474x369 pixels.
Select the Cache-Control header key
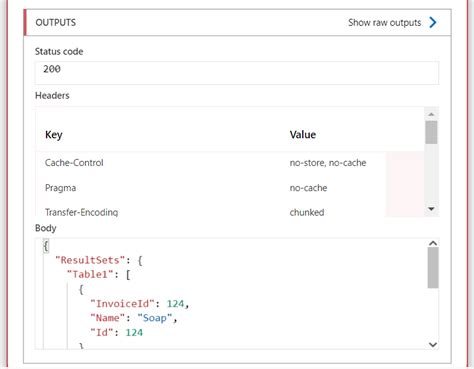pyautogui.click(x=74, y=163)
